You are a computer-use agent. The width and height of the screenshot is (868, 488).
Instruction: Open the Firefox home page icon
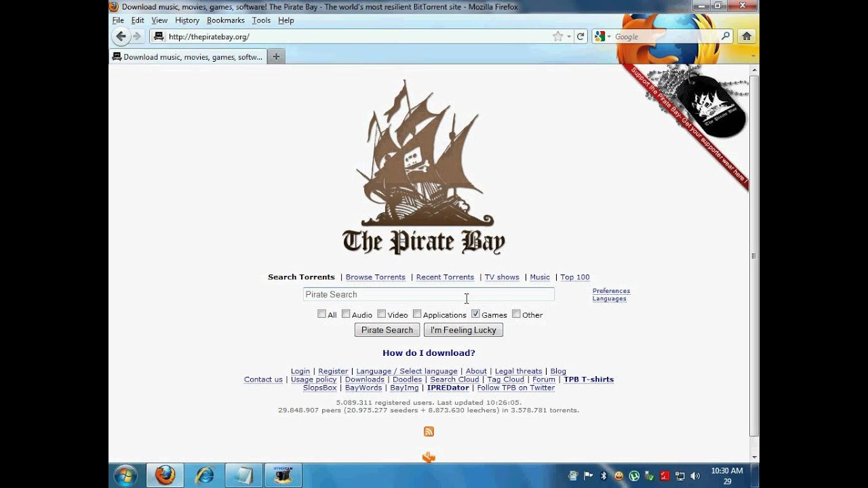(747, 37)
